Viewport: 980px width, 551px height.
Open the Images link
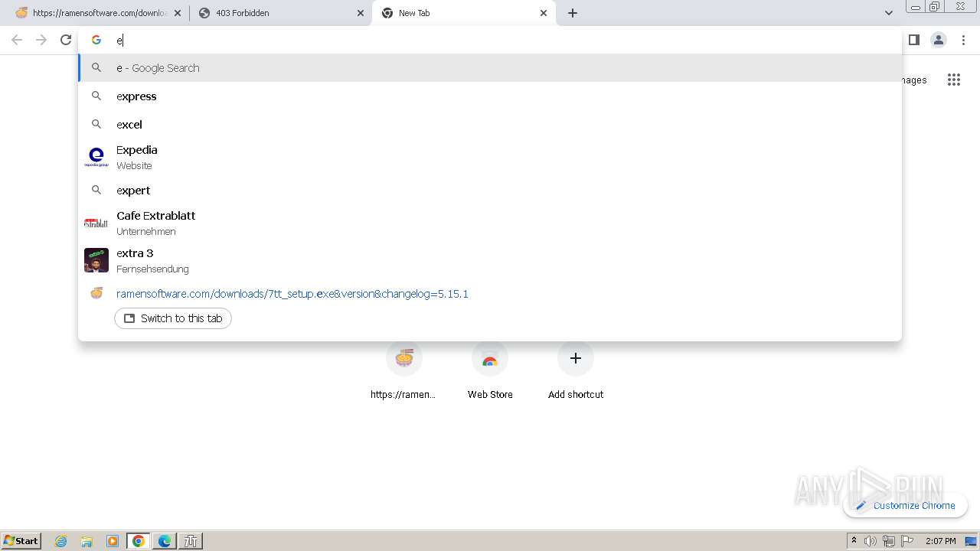pyautogui.click(x=914, y=80)
